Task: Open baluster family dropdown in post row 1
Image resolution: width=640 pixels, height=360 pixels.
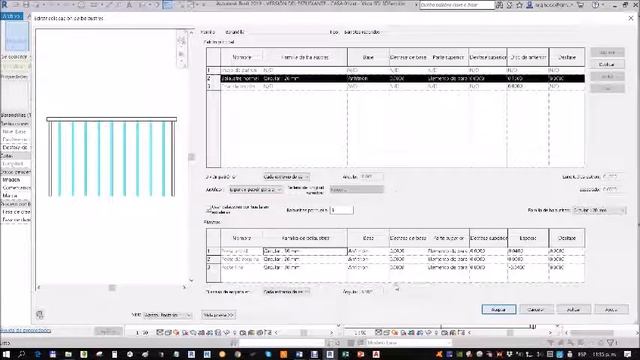Action: pos(305,251)
